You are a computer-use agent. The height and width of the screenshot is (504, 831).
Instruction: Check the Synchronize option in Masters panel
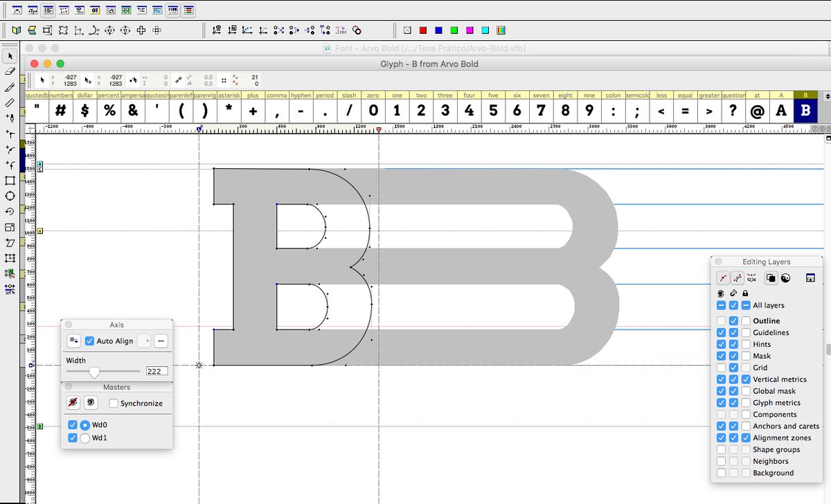pyautogui.click(x=115, y=403)
